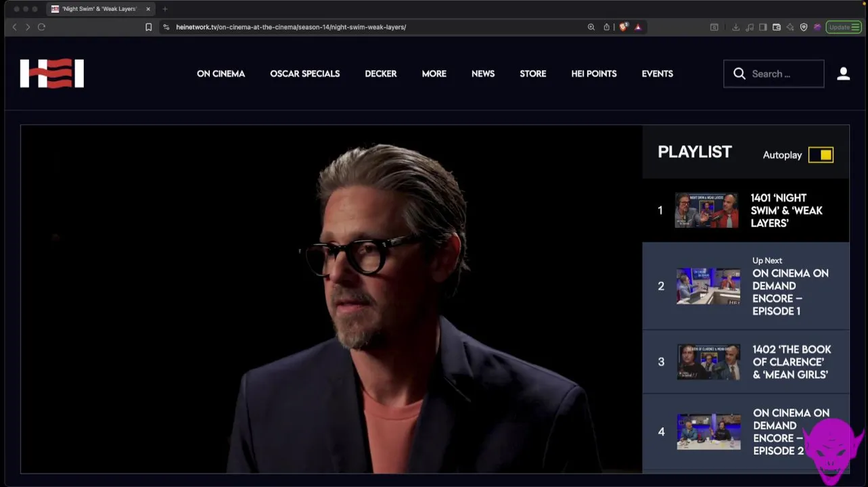Open Brave Shields lion icon
Viewport: 868px width, 487px height.
coord(624,27)
